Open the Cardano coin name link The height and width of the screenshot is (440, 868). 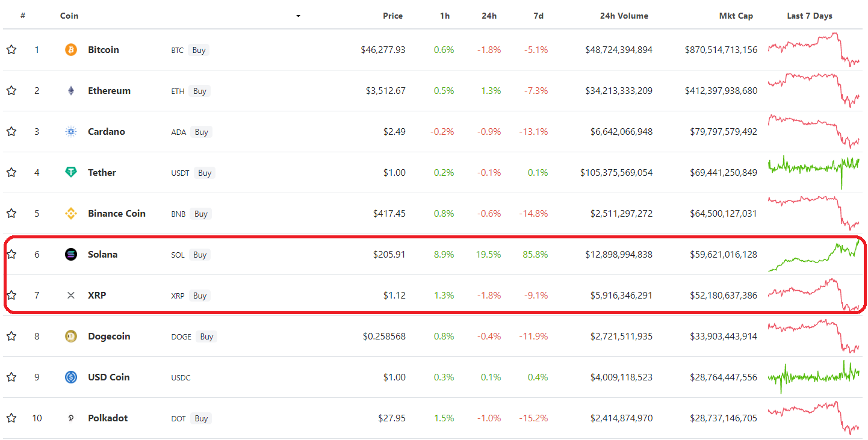(x=107, y=132)
